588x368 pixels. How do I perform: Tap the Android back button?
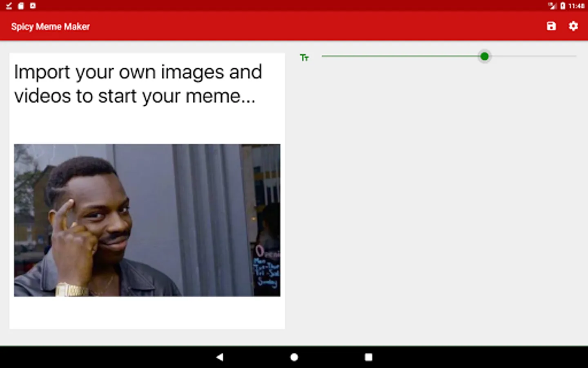click(220, 357)
